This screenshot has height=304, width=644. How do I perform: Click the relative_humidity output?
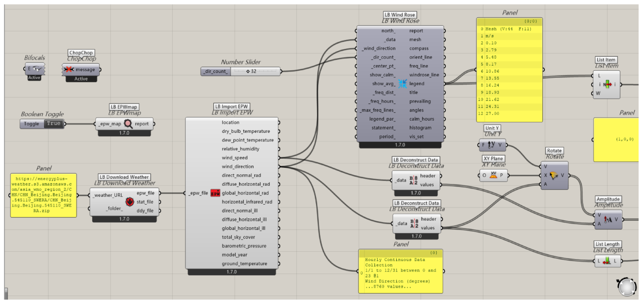pos(240,149)
